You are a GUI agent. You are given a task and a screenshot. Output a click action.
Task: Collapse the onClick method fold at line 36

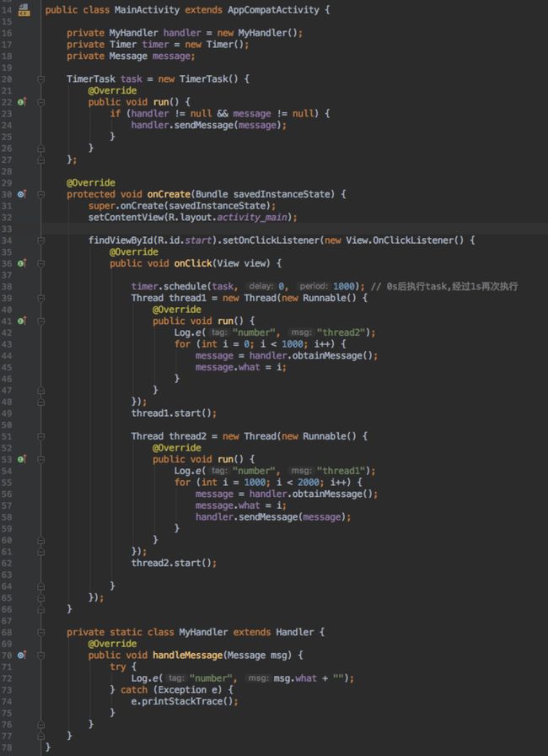(x=41, y=263)
